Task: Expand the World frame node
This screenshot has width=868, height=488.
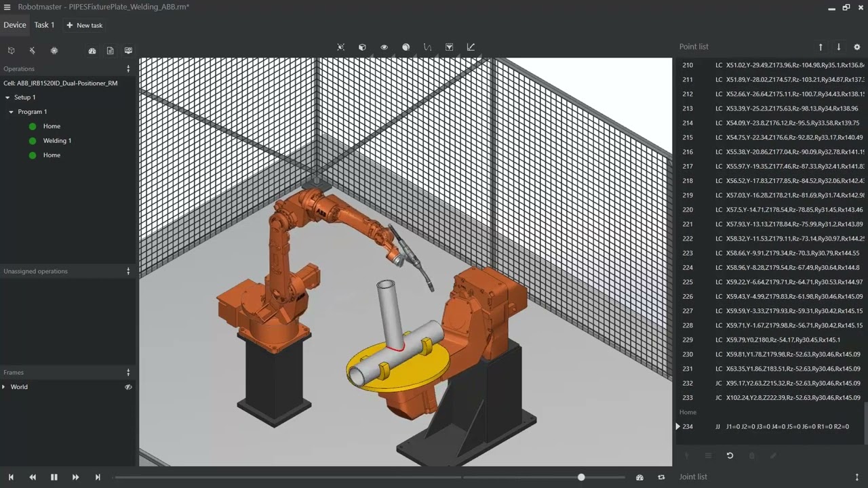Action: (4, 387)
